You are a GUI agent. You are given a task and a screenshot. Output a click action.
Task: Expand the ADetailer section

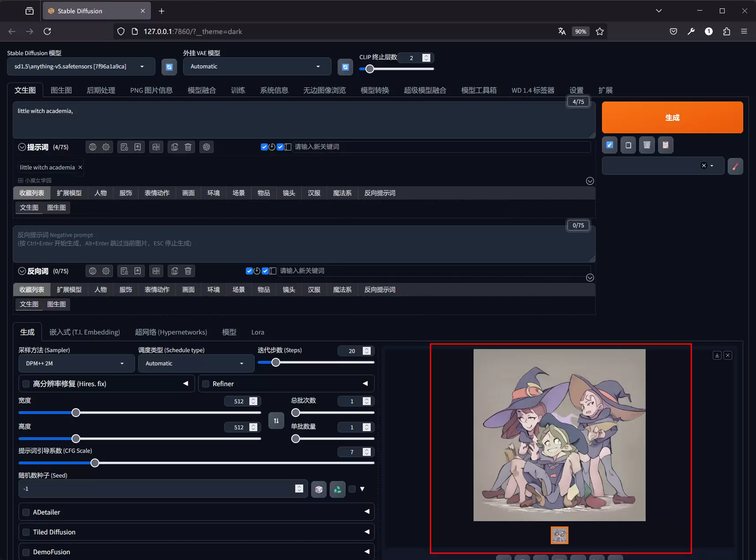coord(367,511)
